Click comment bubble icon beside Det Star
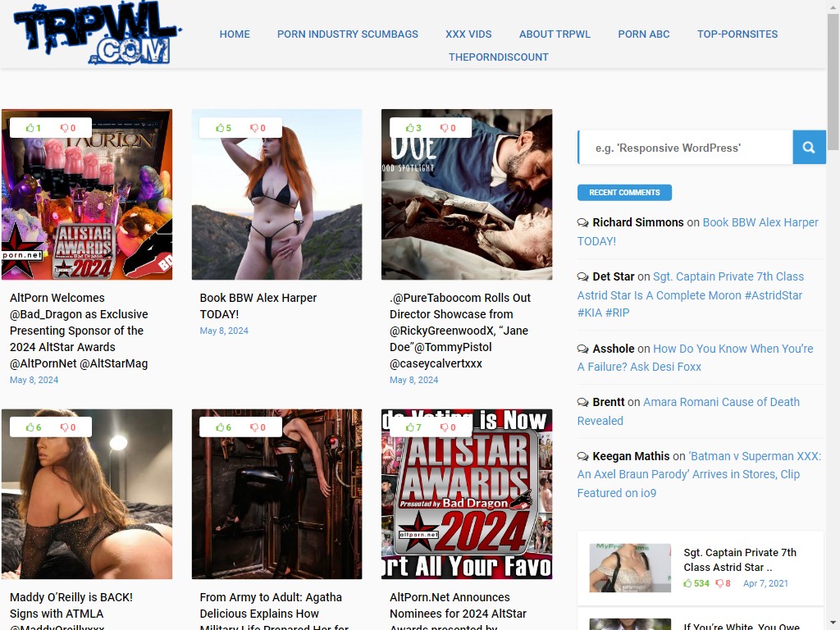This screenshot has height=630, width=840. [x=583, y=276]
